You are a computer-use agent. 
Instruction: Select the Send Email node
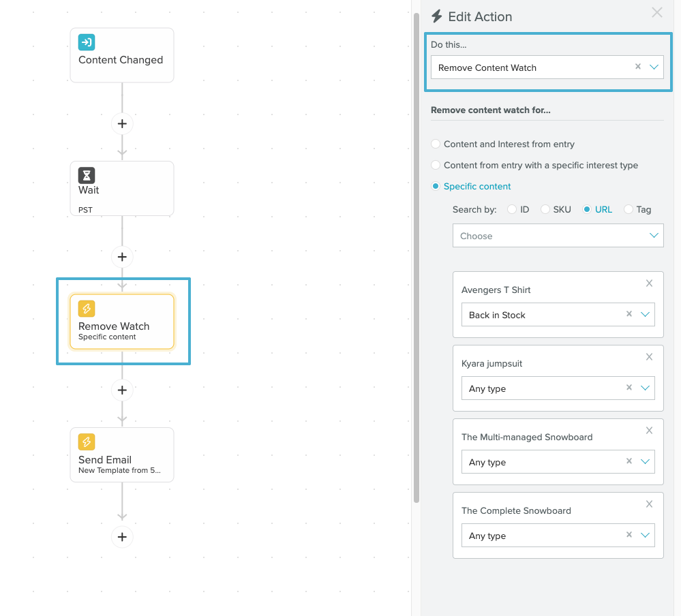point(122,455)
